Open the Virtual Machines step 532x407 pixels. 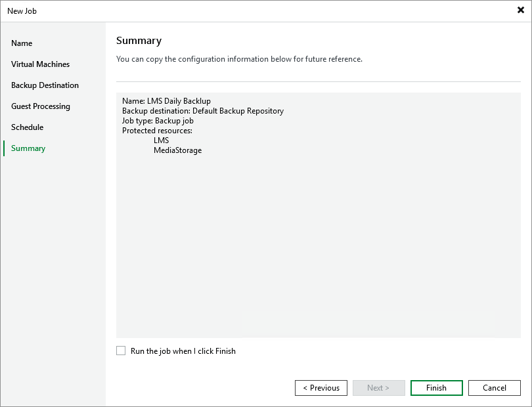tap(40, 64)
